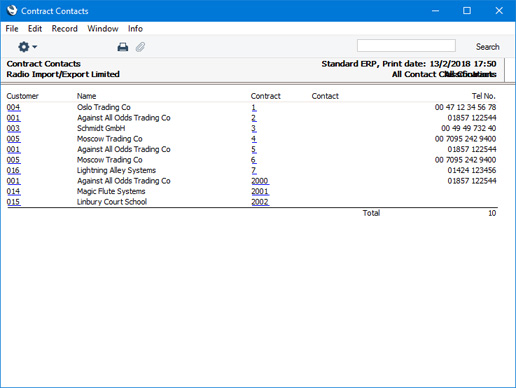The height and width of the screenshot is (388, 516).
Task: Open contract 2 link
Action: pyautogui.click(x=254, y=118)
